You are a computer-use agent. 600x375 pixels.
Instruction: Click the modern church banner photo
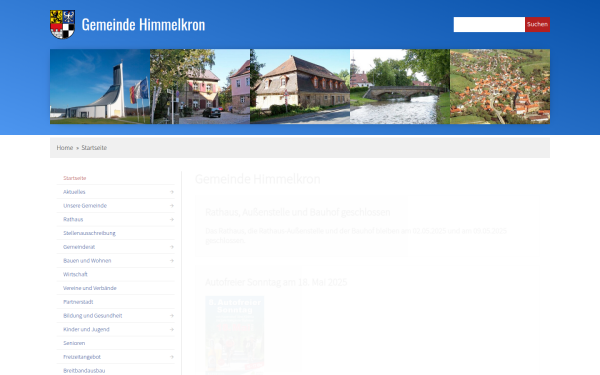tap(100, 86)
